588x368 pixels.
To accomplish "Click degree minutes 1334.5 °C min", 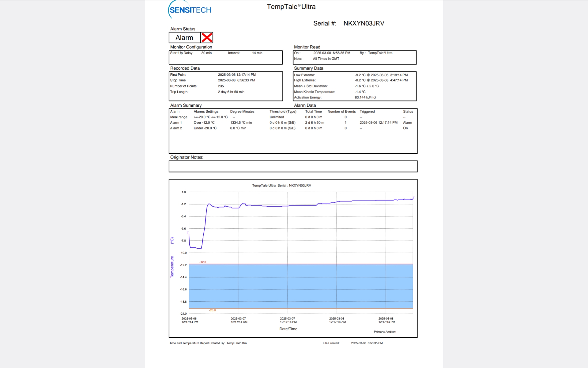I will point(241,123).
